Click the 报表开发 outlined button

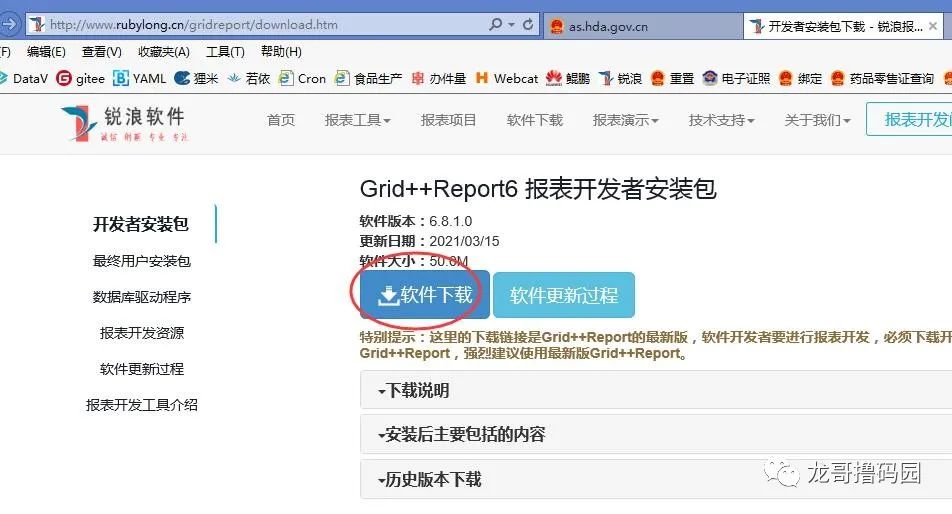910,120
